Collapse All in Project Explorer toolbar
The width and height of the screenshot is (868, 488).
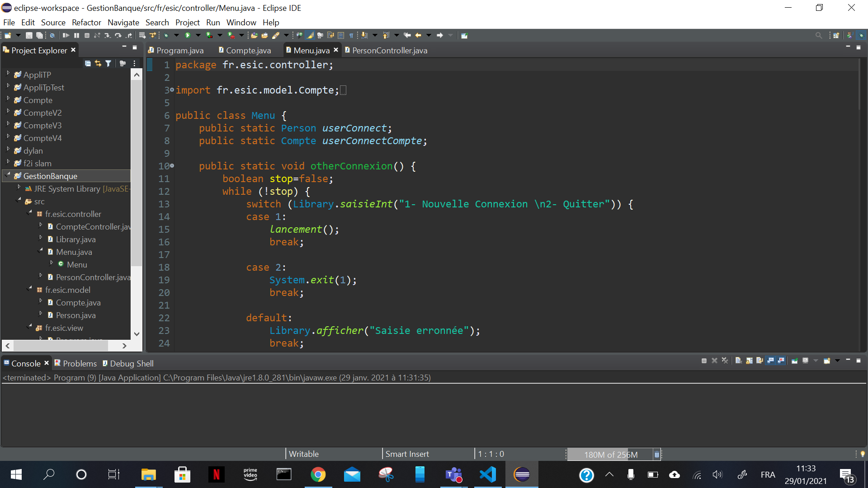coord(88,64)
